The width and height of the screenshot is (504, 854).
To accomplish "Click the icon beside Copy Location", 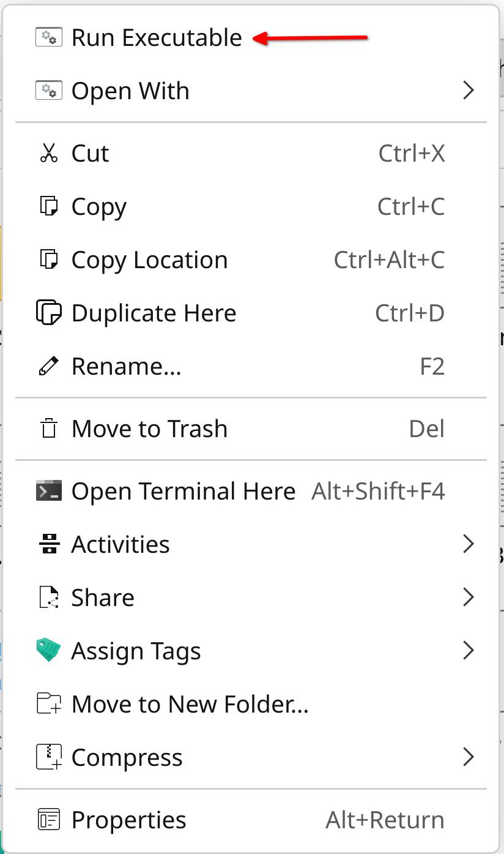I will click(49, 260).
